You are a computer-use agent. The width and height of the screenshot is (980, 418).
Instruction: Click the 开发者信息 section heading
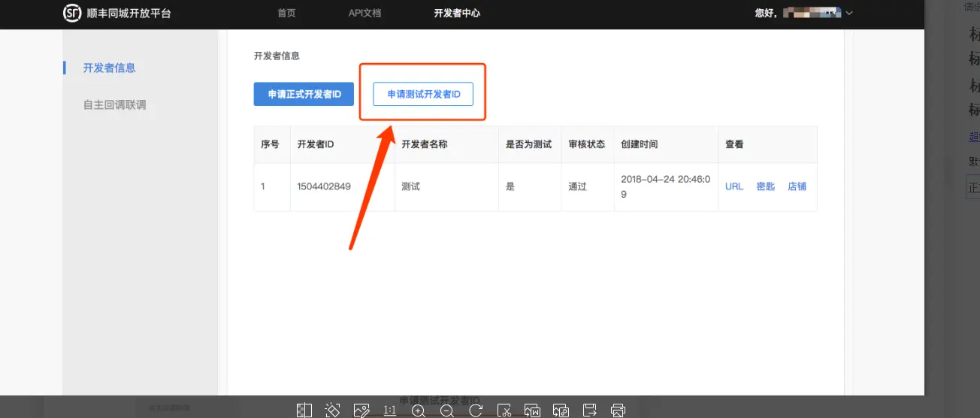click(277, 56)
